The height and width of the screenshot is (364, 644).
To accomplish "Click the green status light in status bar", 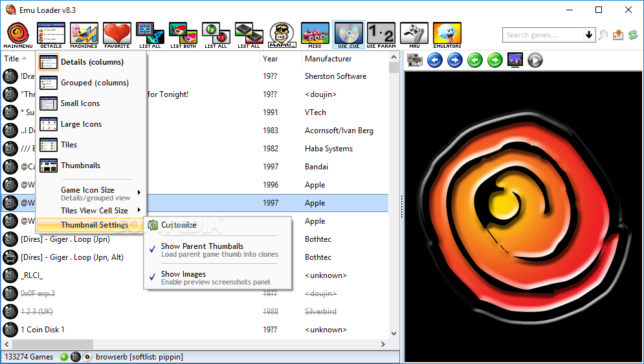I will (63, 357).
